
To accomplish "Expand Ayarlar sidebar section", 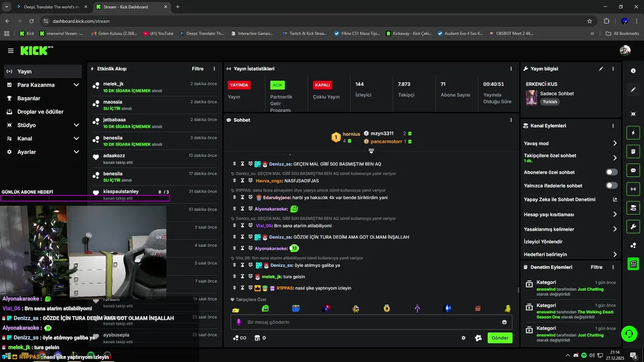I will (76, 152).
